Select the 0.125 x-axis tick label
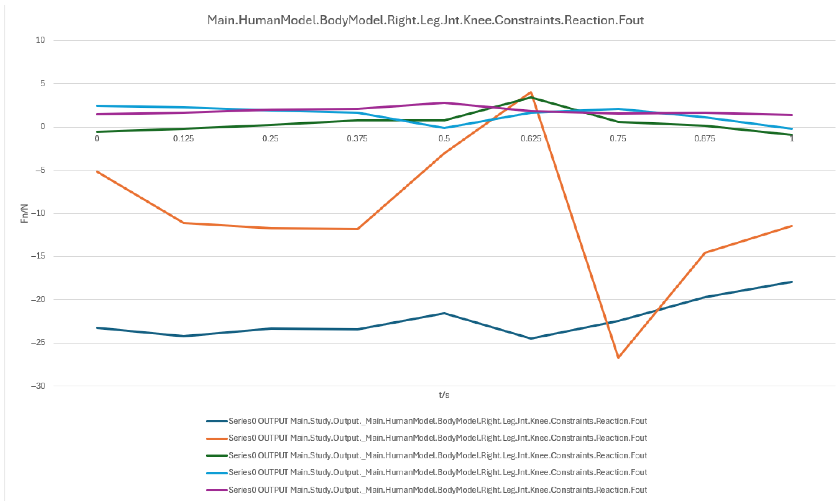This screenshot has width=840, height=504. click(184, 138)
